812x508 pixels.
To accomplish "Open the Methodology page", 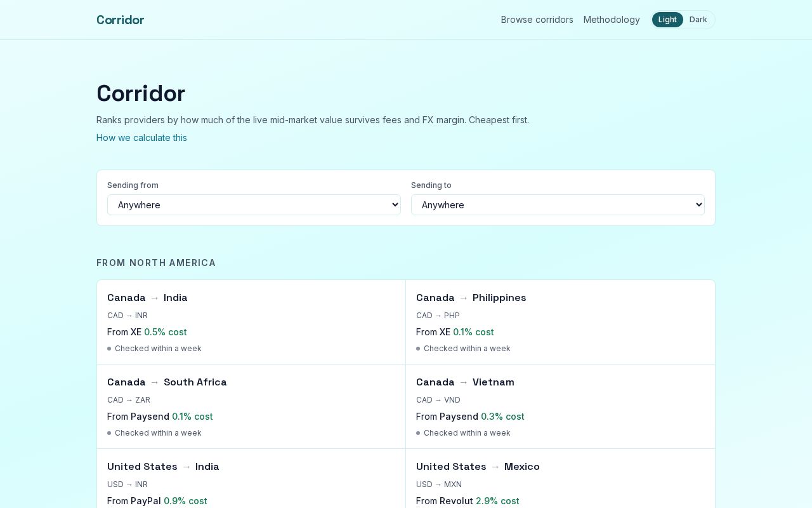I will click(612, 20).
